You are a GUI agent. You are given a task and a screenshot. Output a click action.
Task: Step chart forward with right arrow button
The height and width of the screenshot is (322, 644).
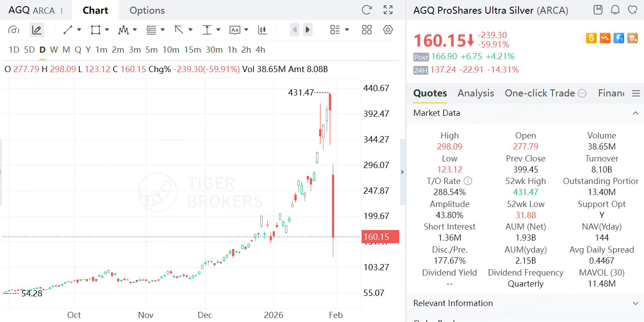308,30
